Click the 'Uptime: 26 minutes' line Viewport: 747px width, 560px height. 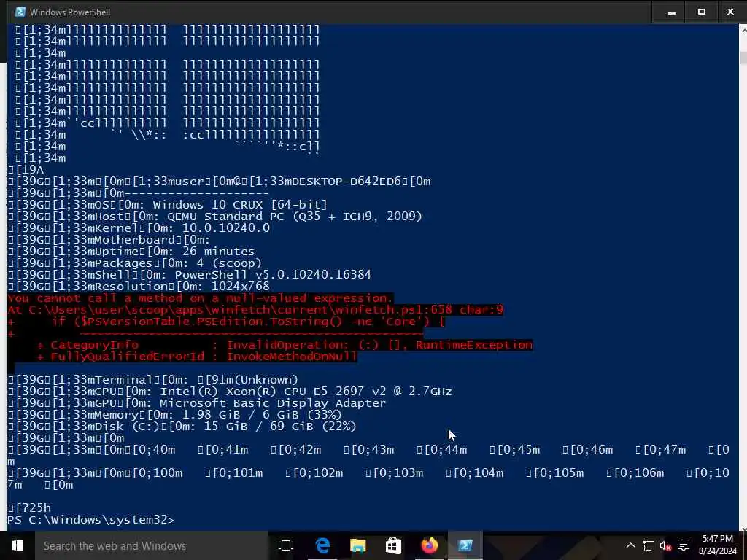pos(131,252)
